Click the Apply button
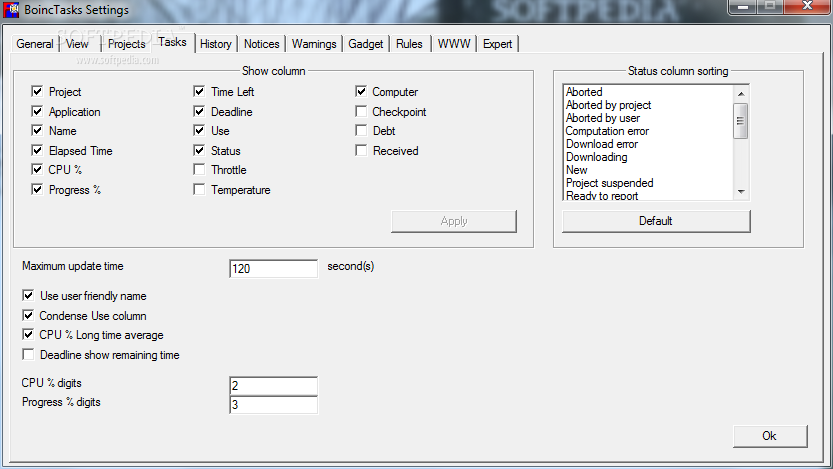The width and height of the screenshot is (833, 469). pos(454,221)
